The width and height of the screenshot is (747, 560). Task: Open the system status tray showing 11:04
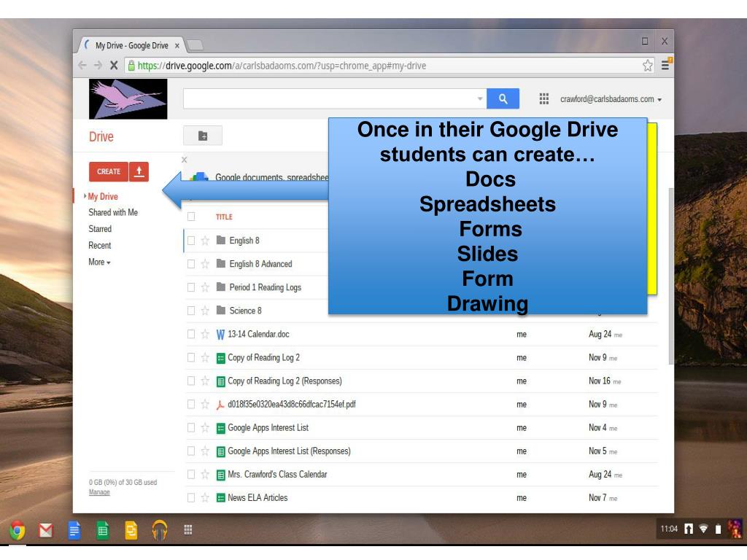[700, 529]
